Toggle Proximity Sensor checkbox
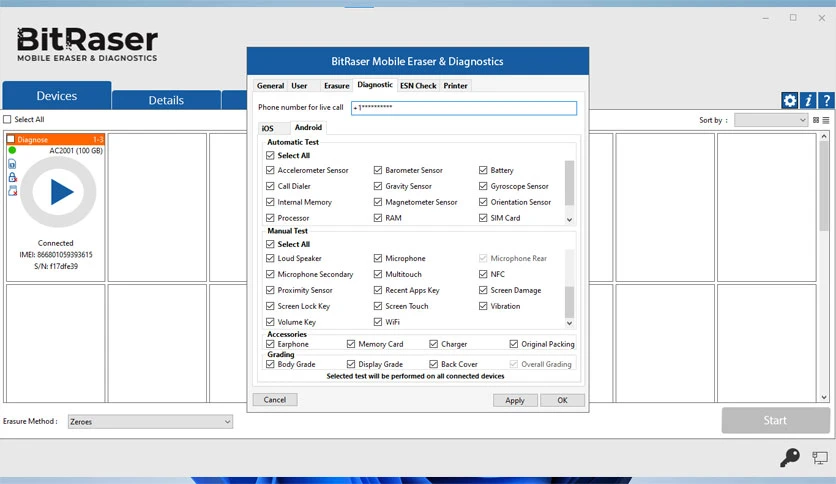The image size is (836, 484). pyautogui.click(x=270, y=290)
